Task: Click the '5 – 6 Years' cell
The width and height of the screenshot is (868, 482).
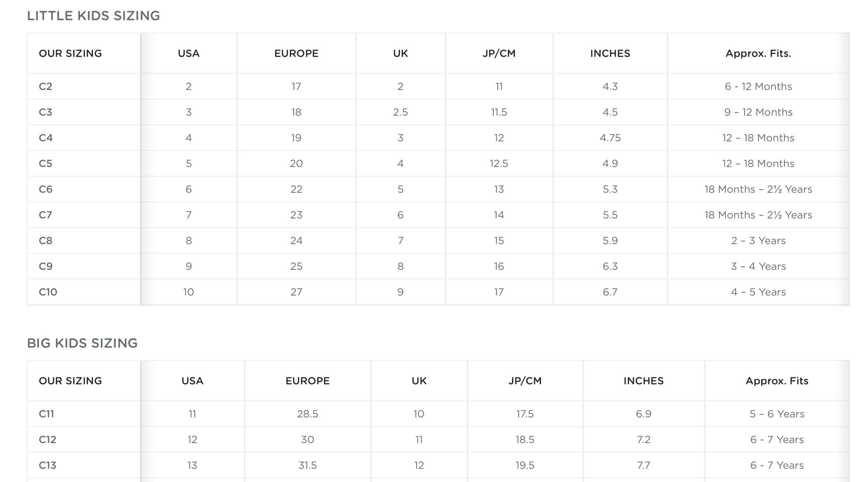Action: pyautogui.click(x=777, y=414)
